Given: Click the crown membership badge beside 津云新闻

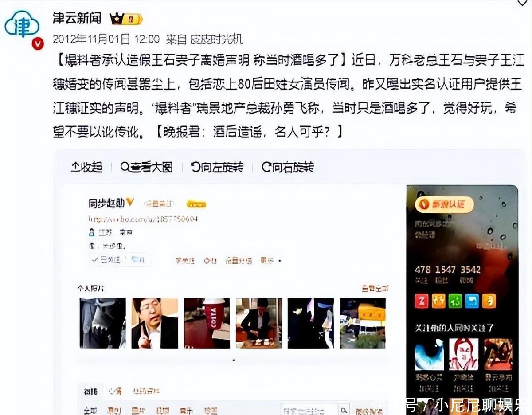Looking at the screenshot, I should pyautogui.click(x=126, y=19).
